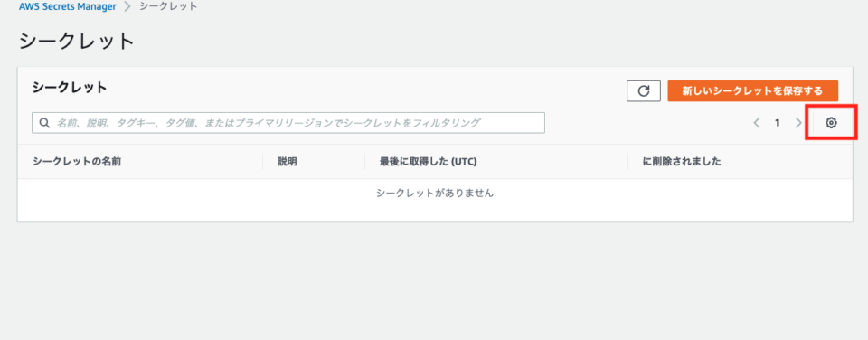Click the シークレットがありません empty message
The image size is (868, 340).
pos(435,194)
